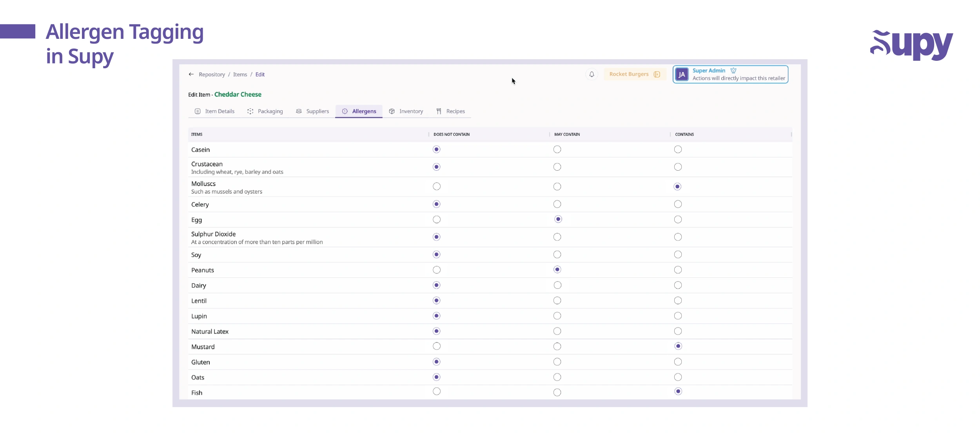Set Lentil to May Contain
This screenshot has width=980, height=433.
(557, 300)
